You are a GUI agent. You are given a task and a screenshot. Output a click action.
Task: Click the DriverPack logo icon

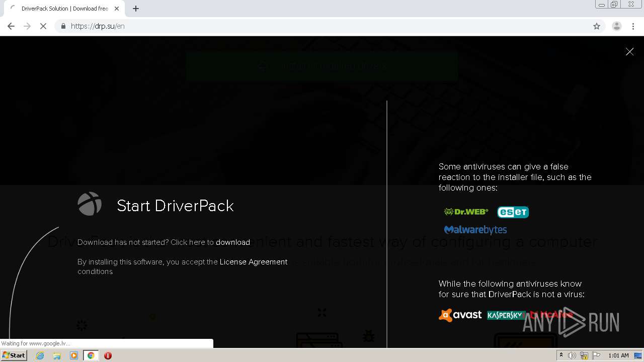click(x=90, y=204)
